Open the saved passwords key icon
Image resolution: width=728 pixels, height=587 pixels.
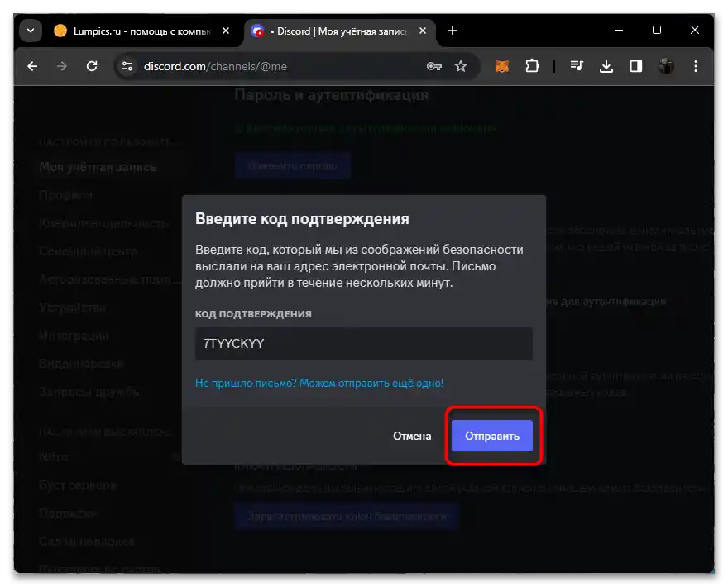point(433,66)
